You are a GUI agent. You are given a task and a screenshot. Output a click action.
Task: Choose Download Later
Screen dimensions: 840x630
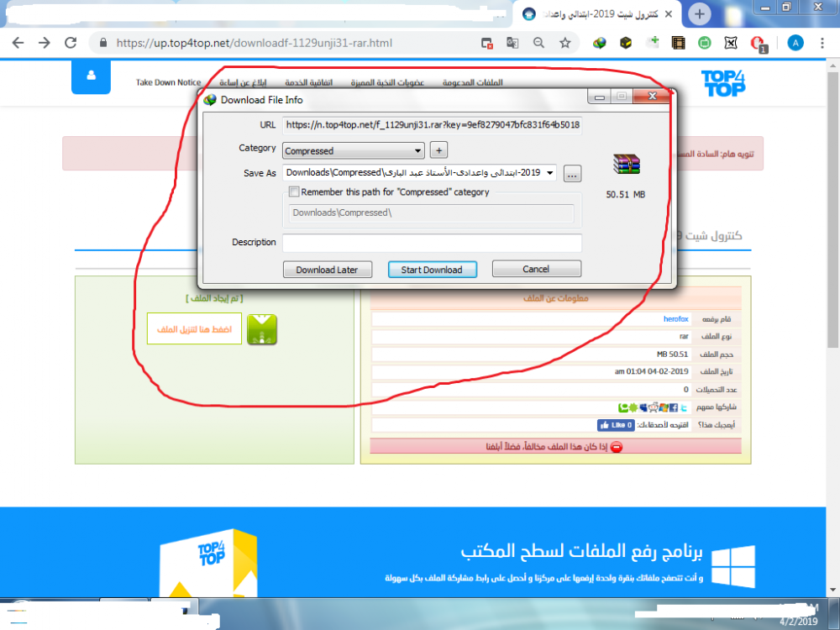click(x=327, y=270)
